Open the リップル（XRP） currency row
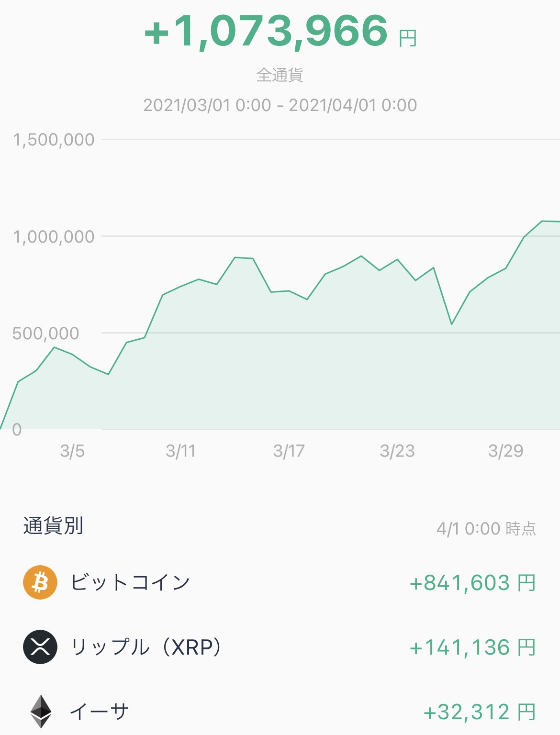This screenshot has width=560, height=735. (x=280, y=647)
